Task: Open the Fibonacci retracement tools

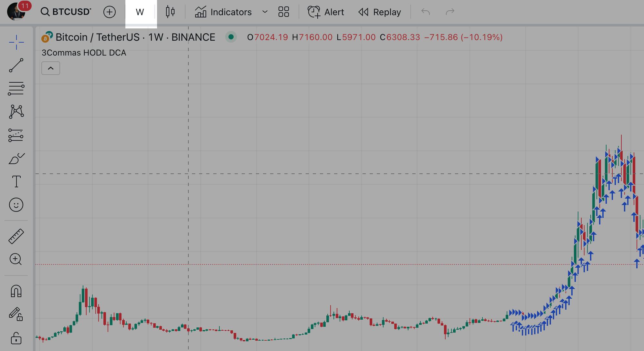Action: [x=16, y=88]
